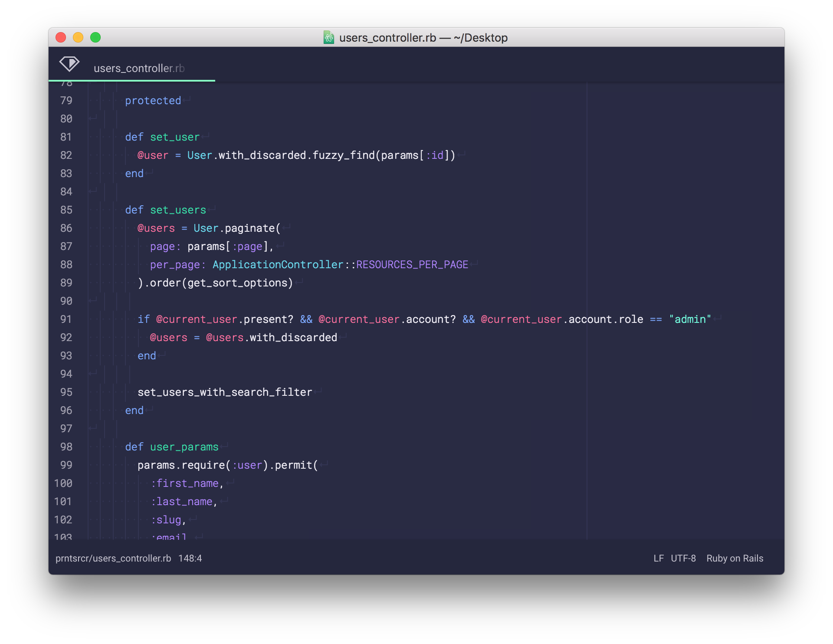Click the Ruby gem icon in the tab
Image resolution: width=833 pixels, height=644 pixels.
69,64
